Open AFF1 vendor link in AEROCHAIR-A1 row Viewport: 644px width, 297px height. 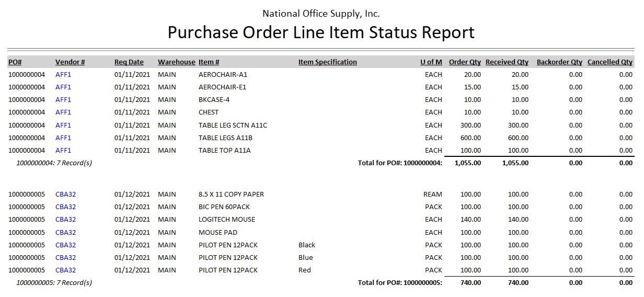(63, 74)
